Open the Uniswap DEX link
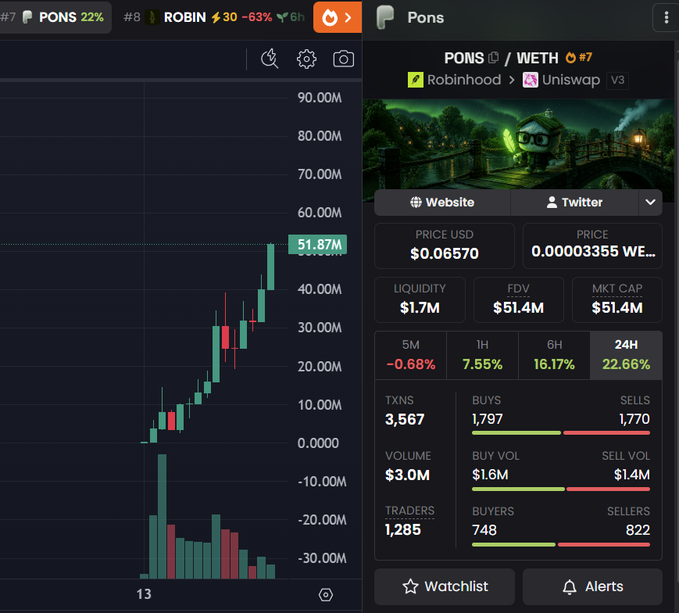Screen dimensions: 679x613 pos(561,80)
